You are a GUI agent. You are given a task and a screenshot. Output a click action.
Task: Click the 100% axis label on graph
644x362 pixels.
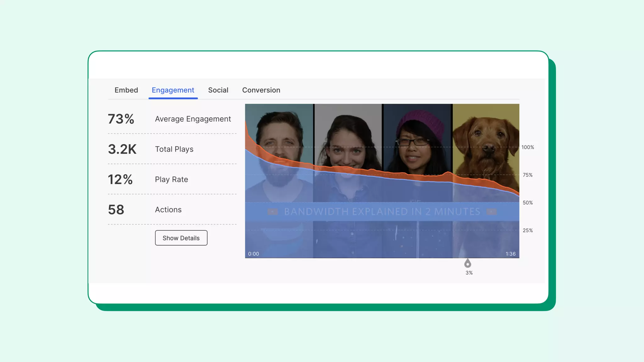tap(528, 147)
